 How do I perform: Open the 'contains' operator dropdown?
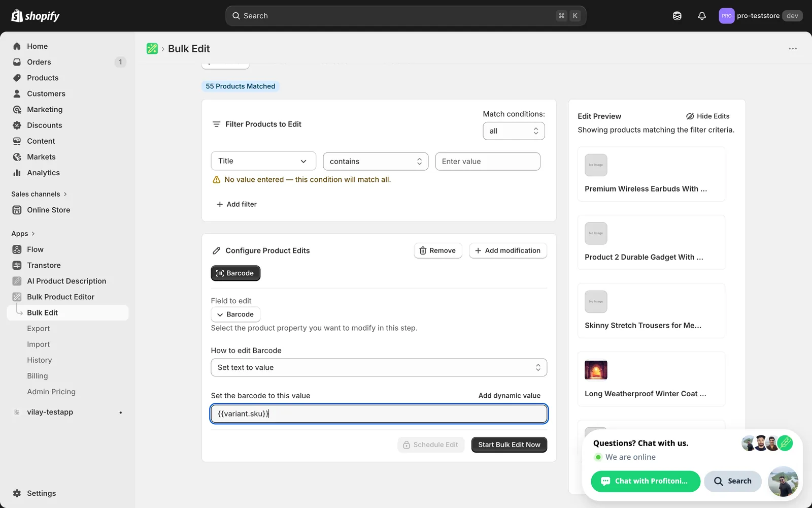point(376,162)
